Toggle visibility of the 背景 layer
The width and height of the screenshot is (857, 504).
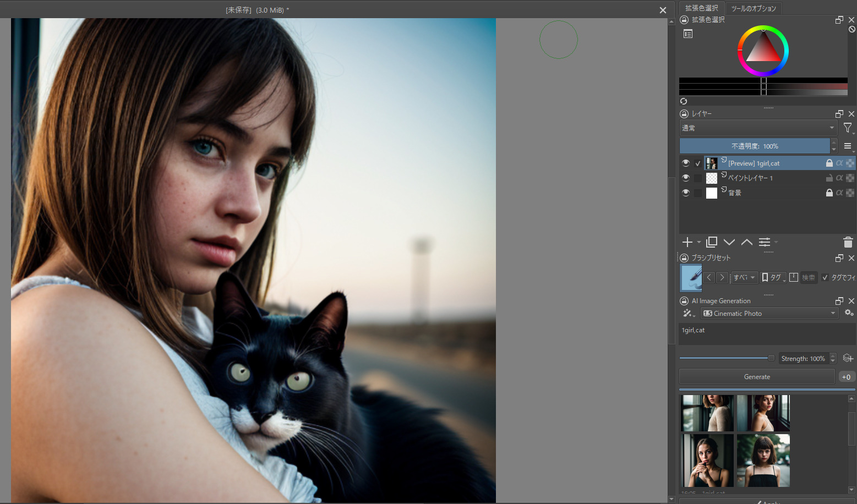click(x=685, y=193)
